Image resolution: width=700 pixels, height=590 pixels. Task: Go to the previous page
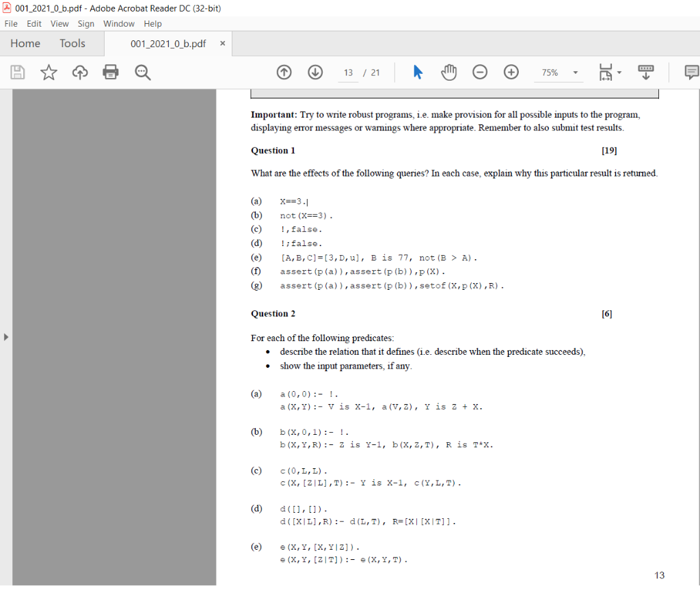284,72
